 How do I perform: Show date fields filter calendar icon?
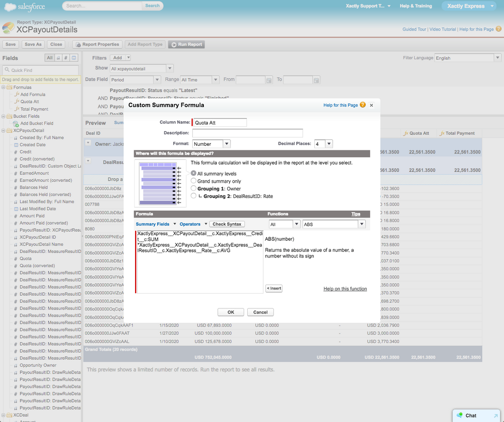(74, 58)
